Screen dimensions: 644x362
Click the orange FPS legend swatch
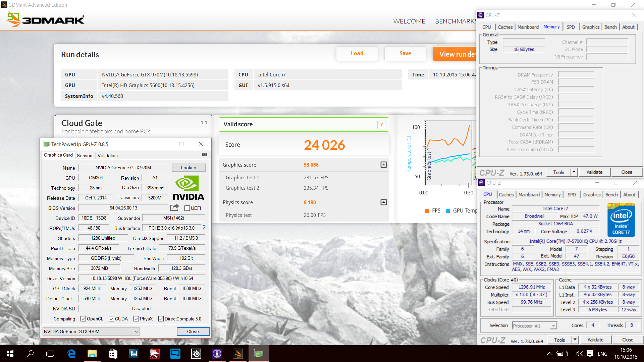[x=427, y=210]
